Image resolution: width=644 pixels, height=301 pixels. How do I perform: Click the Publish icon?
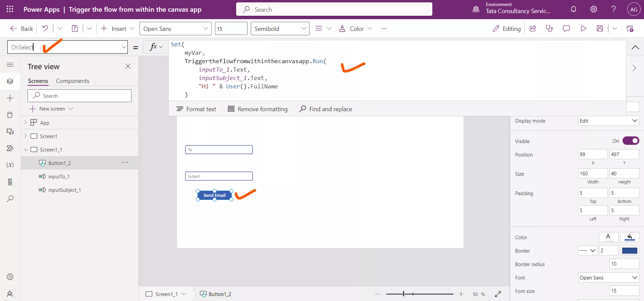tap(630, 29)
